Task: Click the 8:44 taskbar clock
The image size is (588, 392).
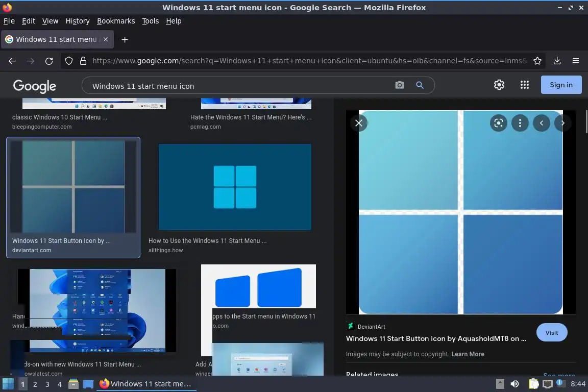Action: 578,384
